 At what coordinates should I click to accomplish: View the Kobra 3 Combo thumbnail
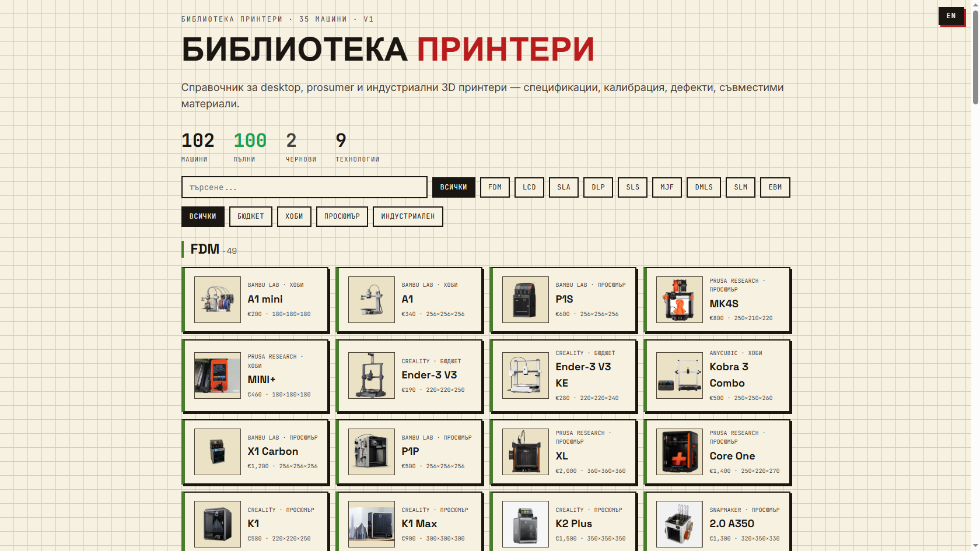point(679,375)
